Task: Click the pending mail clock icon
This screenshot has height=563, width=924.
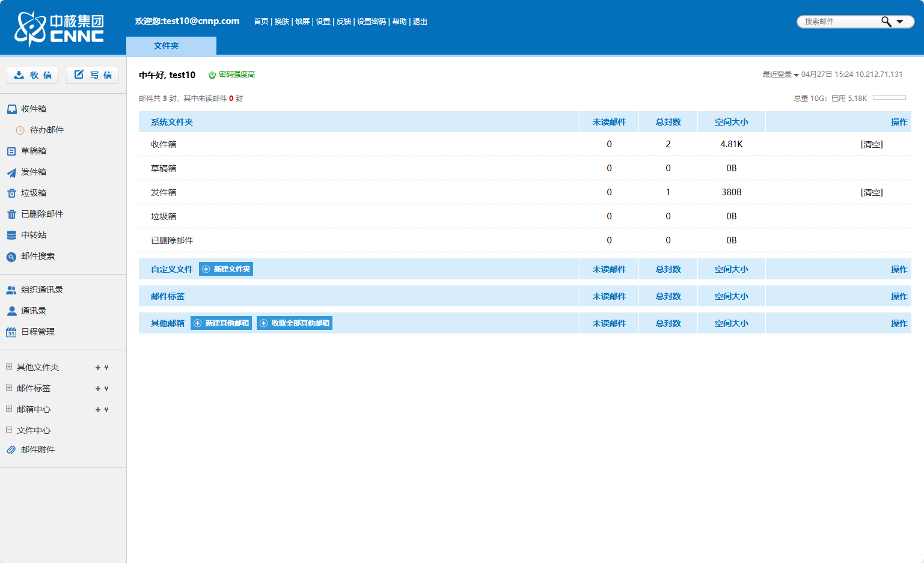Action: (20, 130)
